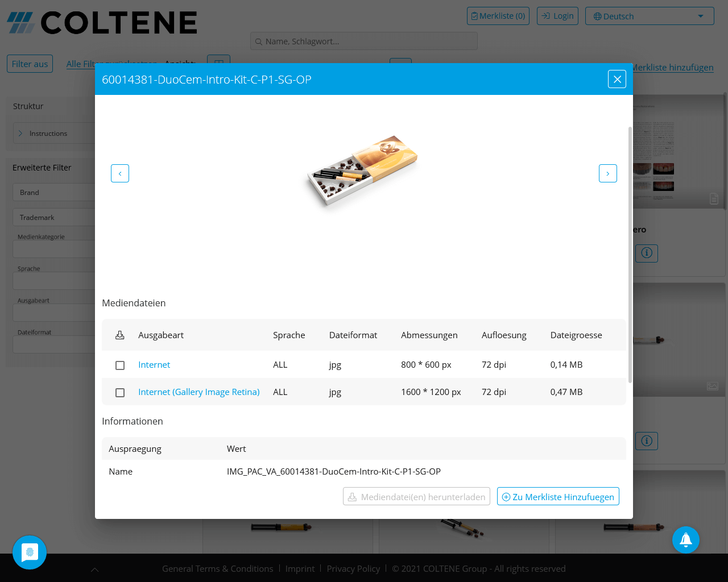Show the next image with right chevron
The height and width of the screenshot is (582, 728).
tap(608, 173)
